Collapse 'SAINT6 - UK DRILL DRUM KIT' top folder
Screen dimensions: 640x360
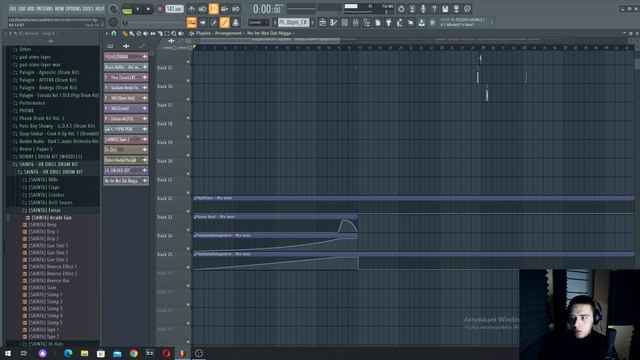tap(48, 164)
